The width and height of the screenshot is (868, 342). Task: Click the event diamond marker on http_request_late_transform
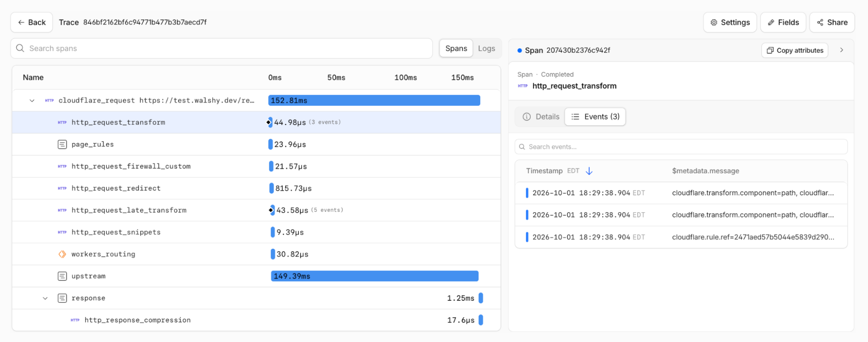pos(271,210)
